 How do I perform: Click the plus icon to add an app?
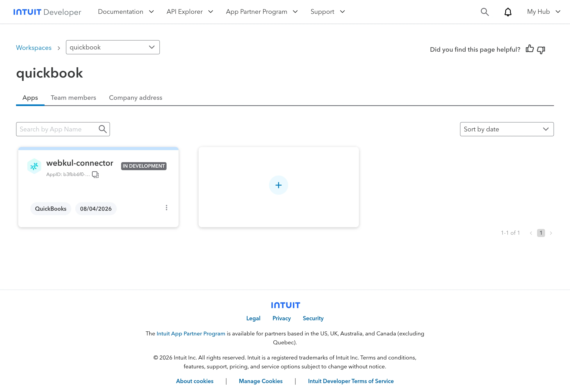[x=278, y=185]
